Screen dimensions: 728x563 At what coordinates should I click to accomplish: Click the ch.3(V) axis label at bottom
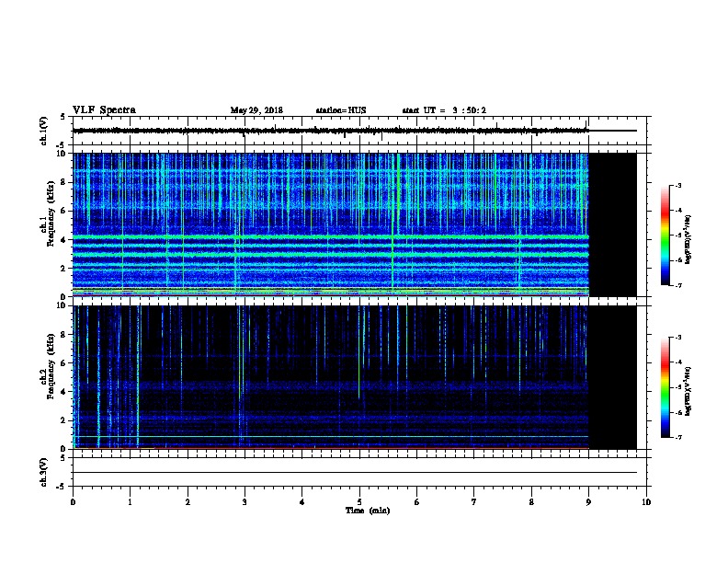coord(43,472)
